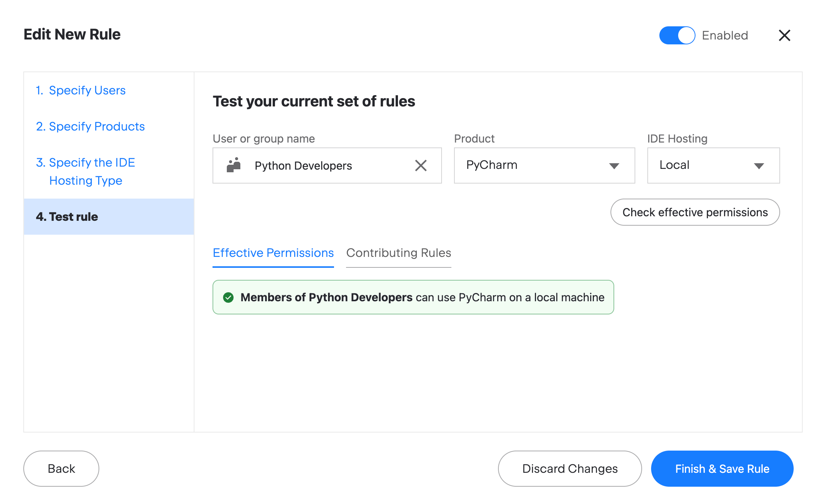Click Discard Changes
Image resolution: width=826 pixels, height=504 pixels.
tap(569, 468)
